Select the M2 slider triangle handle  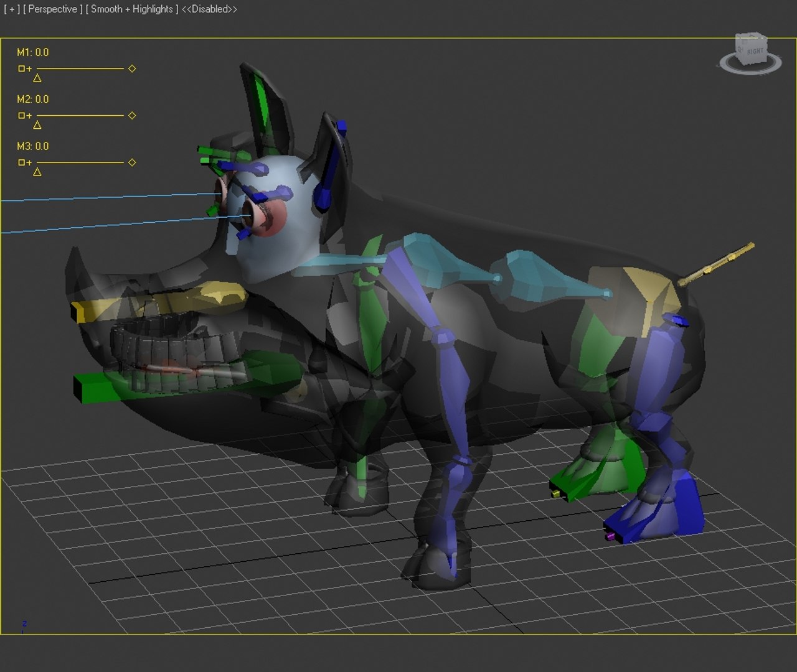coord(37,125)
